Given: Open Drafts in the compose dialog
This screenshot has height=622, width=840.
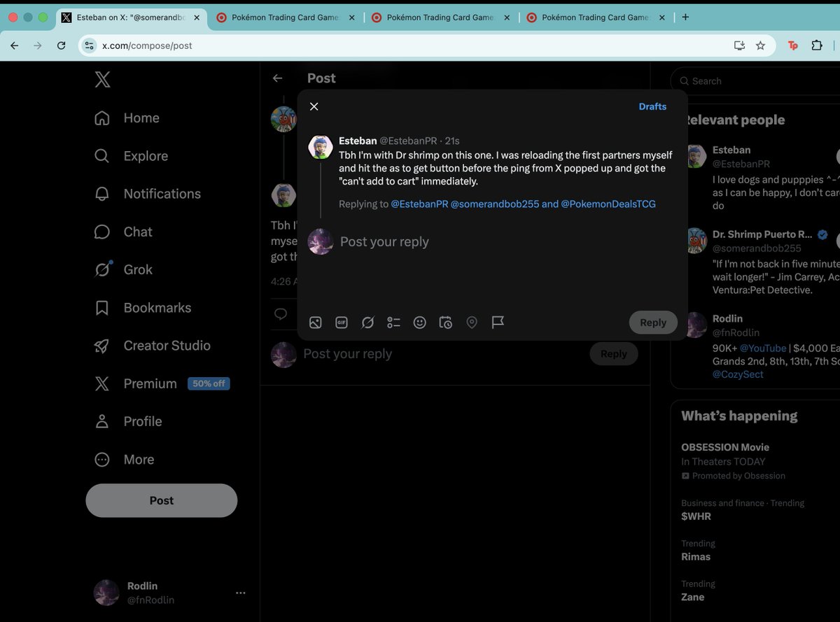Looking at the screenshot, I should (652, 106).
